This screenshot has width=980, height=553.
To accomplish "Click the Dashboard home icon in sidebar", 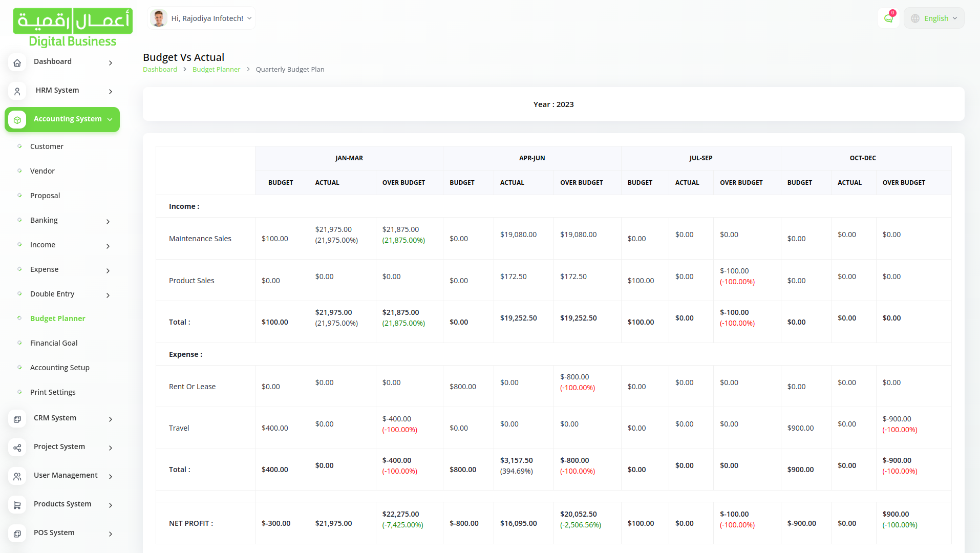I will point(17,62).
